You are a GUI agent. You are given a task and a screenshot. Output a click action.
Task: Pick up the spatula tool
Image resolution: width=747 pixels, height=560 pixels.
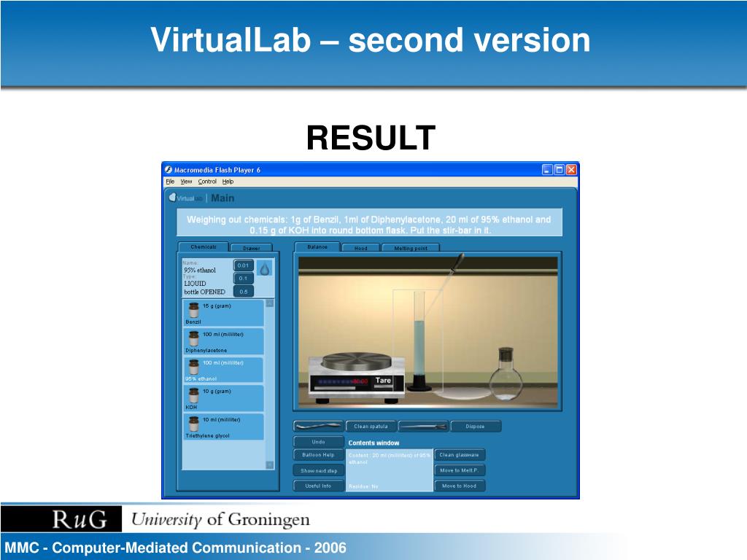[x=318, y=426]
